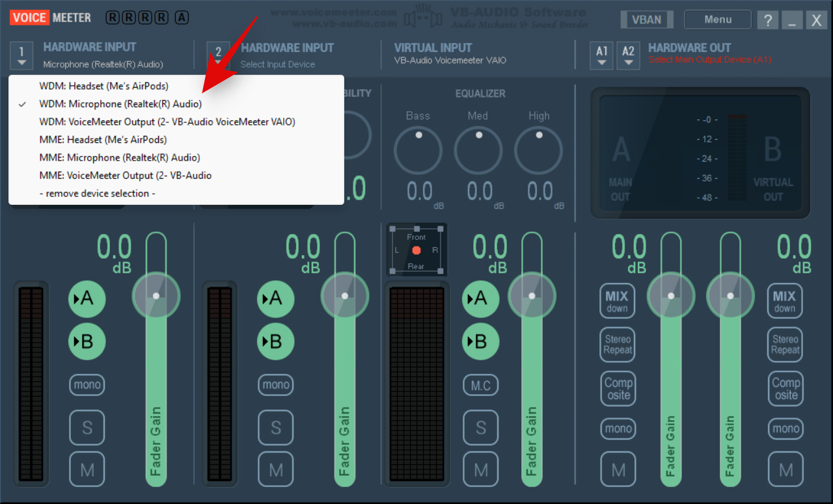Open the A1 hardware output dropdown
Screen dimensions: 833x504
tap(602, 55)
